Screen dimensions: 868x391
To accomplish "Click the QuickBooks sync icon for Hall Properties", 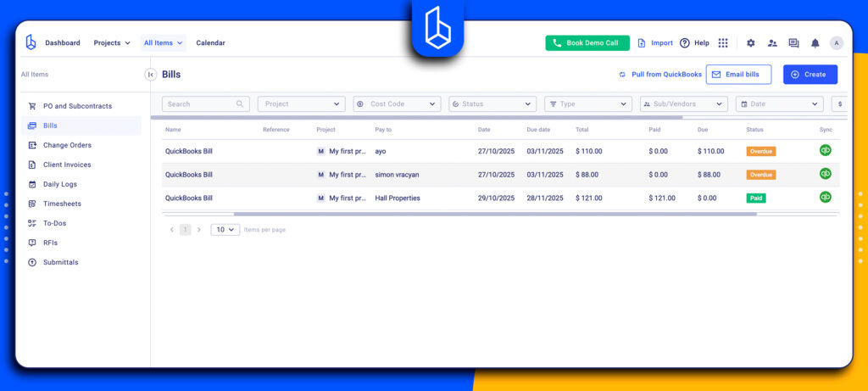I will click(826, 197).
